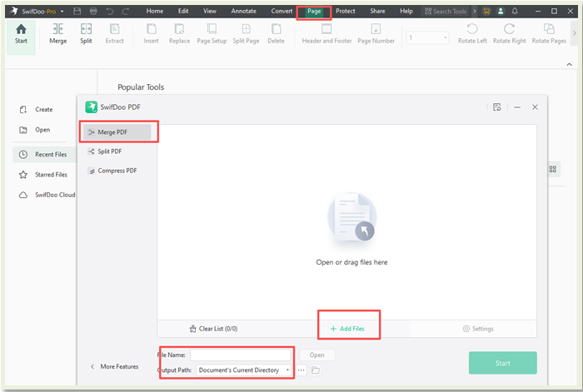Image resolution: width=583 pixels, height=392 pixels.
Task: Click Clear List (0/0)
Action: (213, 329)
